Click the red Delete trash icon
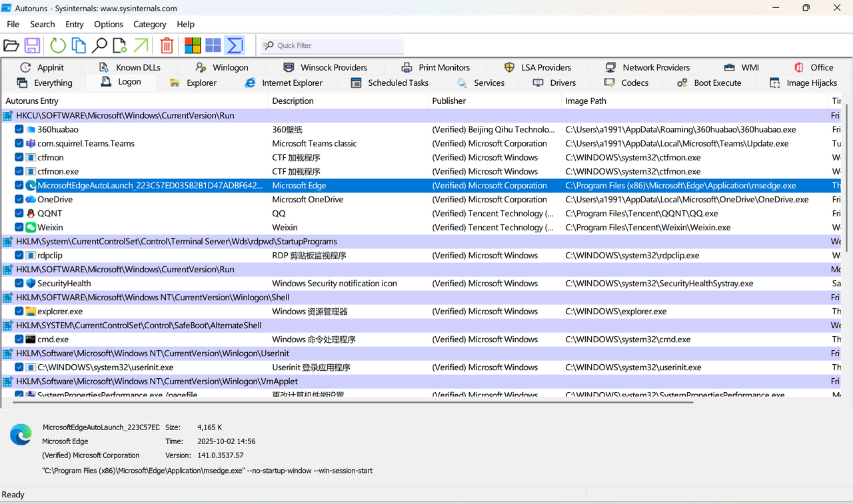853x504 pixels. (x=167, y=45)
